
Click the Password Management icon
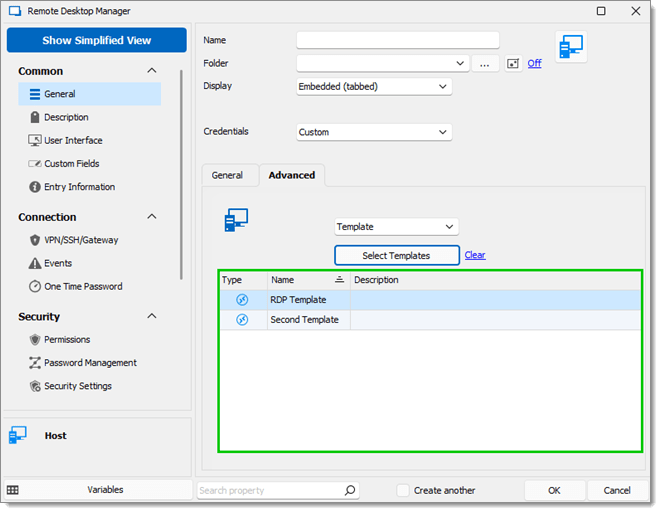pyautogui.click(x=35, y=363)
